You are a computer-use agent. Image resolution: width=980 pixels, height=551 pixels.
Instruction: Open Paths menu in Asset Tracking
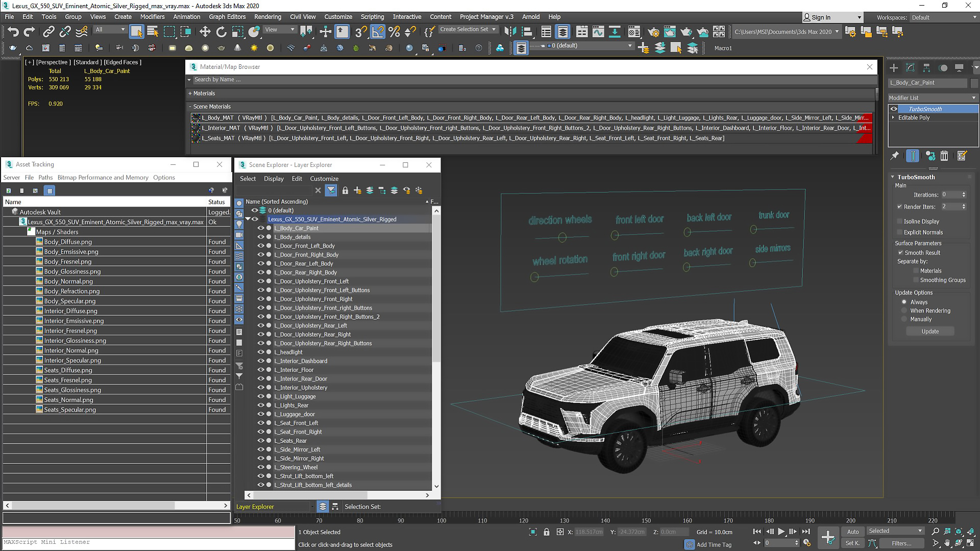pos(45,178)
